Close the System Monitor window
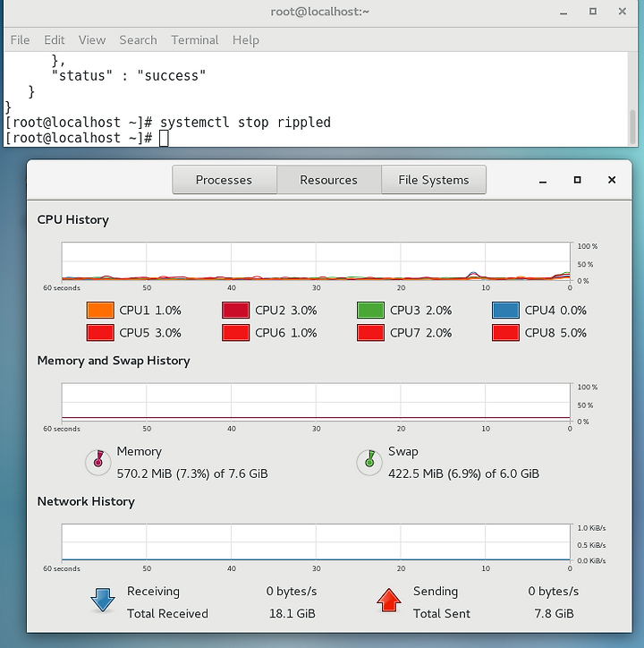Image resolution: width=644 pixels, height=648 pixels. click(x=612, y=180)
